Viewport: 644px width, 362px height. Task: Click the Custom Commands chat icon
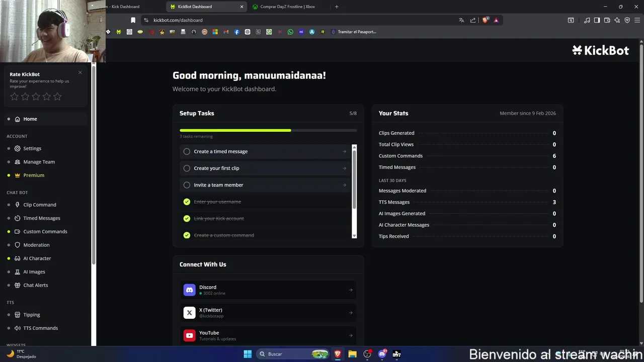coord(18,231)
